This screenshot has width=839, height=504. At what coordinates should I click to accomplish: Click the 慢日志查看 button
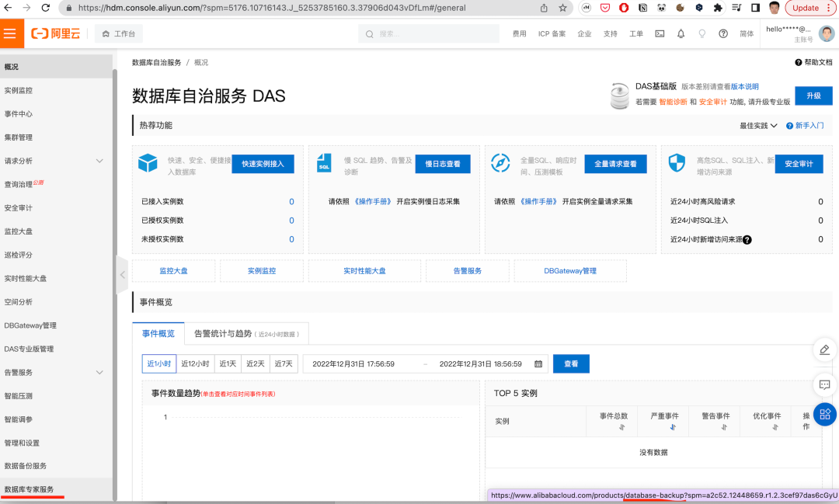[x=443, y=164]
